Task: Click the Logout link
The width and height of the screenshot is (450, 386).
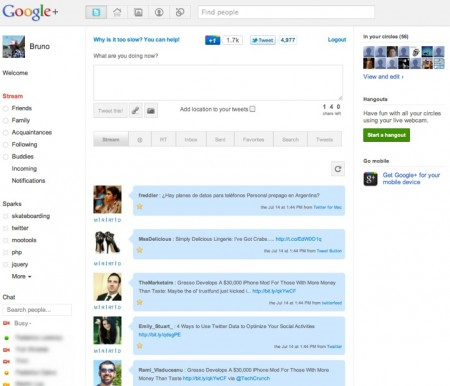Action: click(337, 40)
